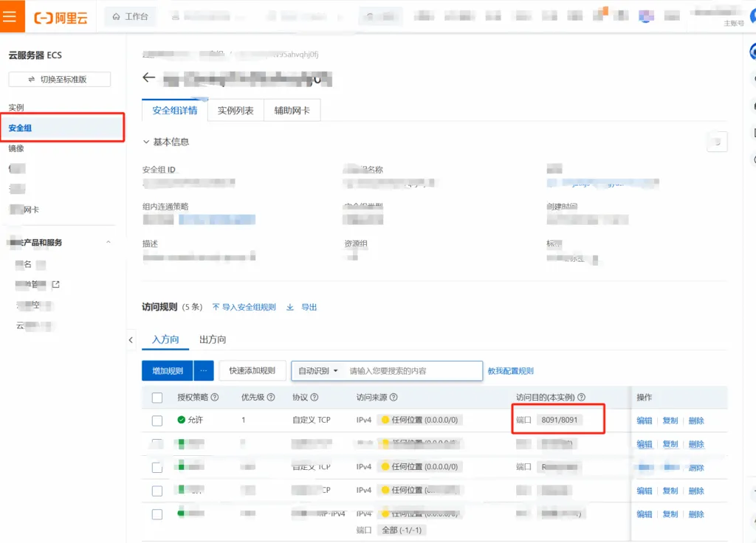Select 镜像 in the sidebar

pyautogui.click(x=16, y=148)
